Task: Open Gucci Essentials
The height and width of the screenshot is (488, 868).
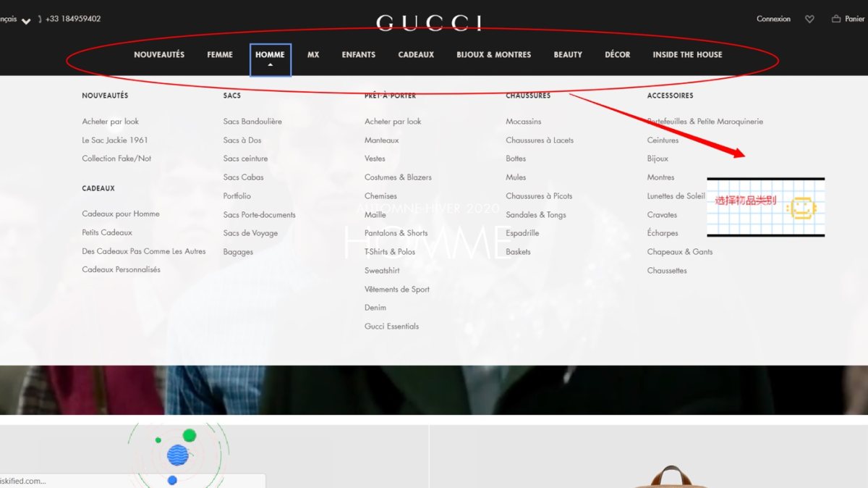Action: [391, 327]
